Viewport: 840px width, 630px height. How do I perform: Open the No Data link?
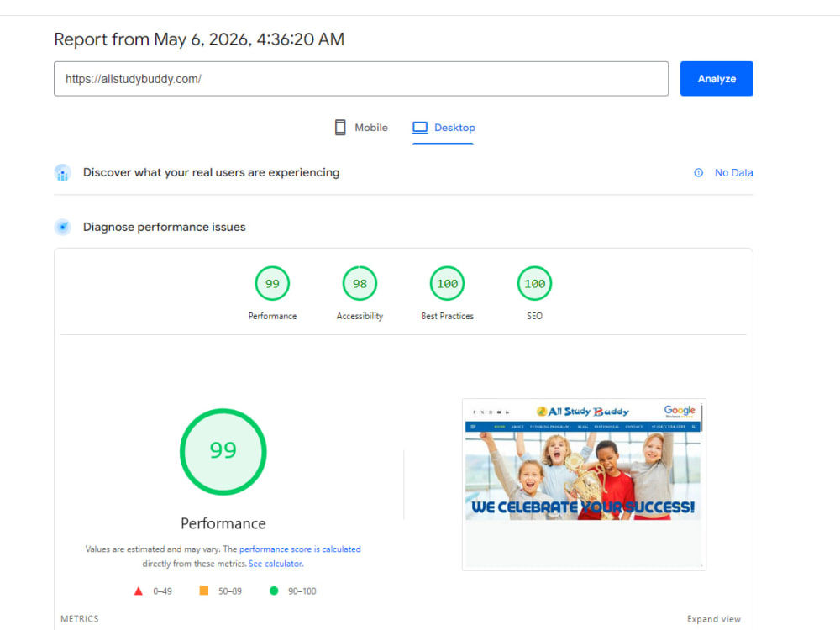(x=733, y=172)
